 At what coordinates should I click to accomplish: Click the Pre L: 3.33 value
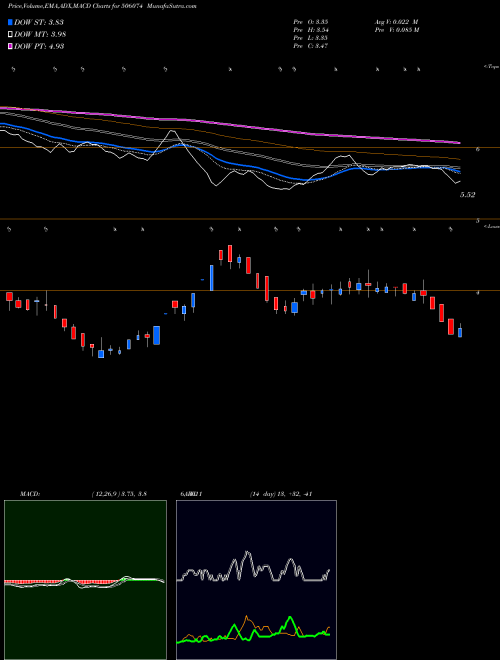click(x=311, y=38)
